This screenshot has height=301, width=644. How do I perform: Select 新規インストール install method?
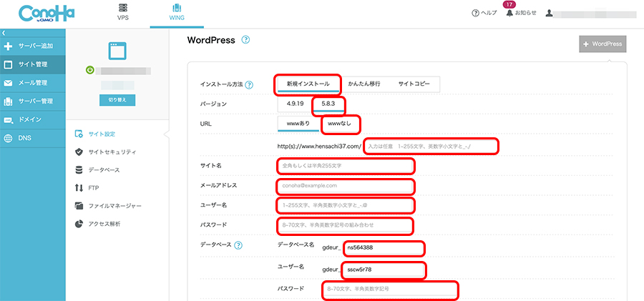(307, 84)
